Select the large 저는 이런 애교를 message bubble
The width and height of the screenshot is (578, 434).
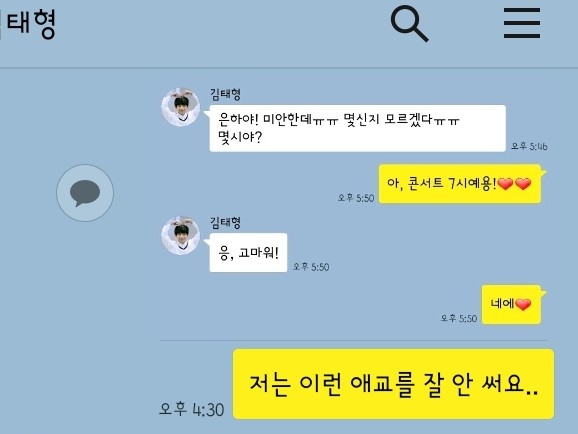393,384
